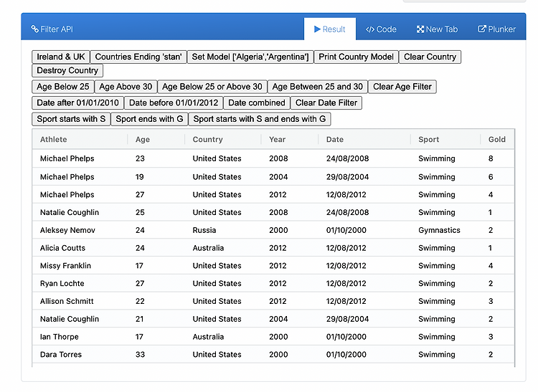The height and width of the screenshot is (392, 538).
Task: Click Clear Age Filter button
Action: [402, 87]
